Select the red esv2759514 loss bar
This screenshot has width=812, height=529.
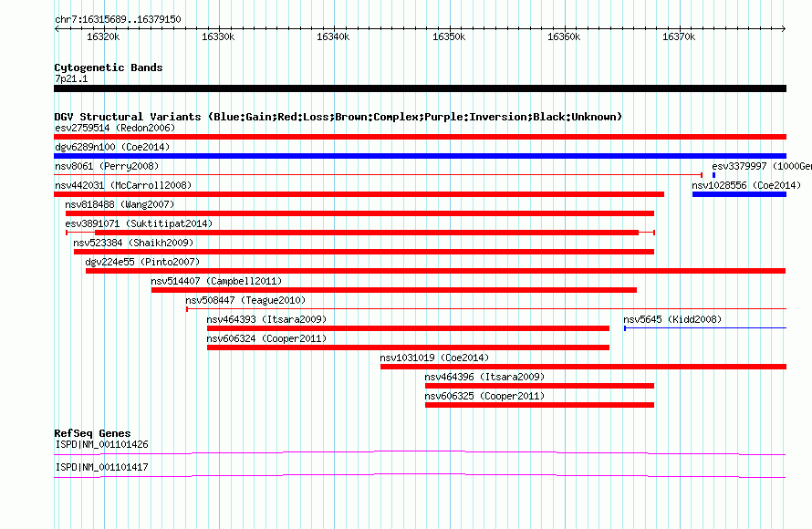420,137
